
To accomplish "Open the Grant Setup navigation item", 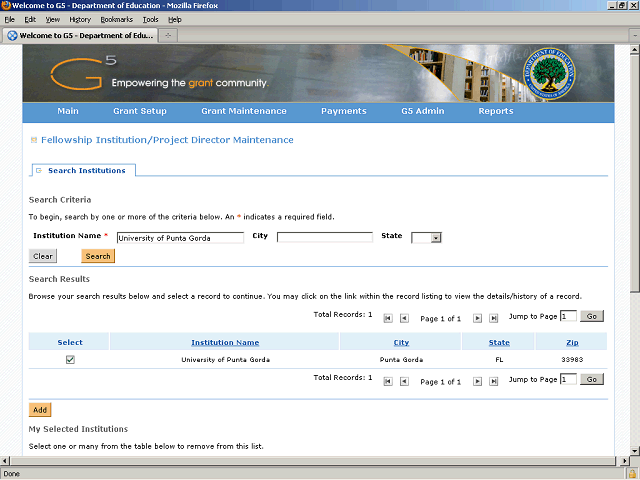I will click(x=140, y=111).
